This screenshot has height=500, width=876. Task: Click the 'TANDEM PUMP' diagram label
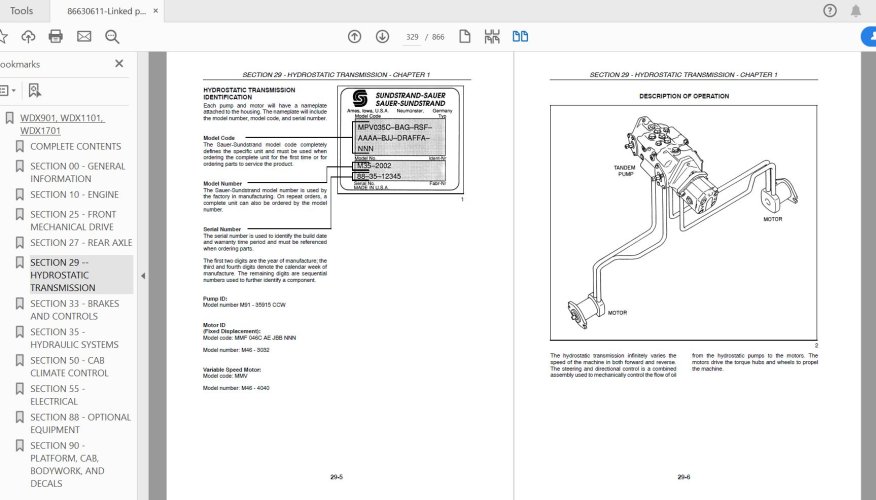[625, 171]
